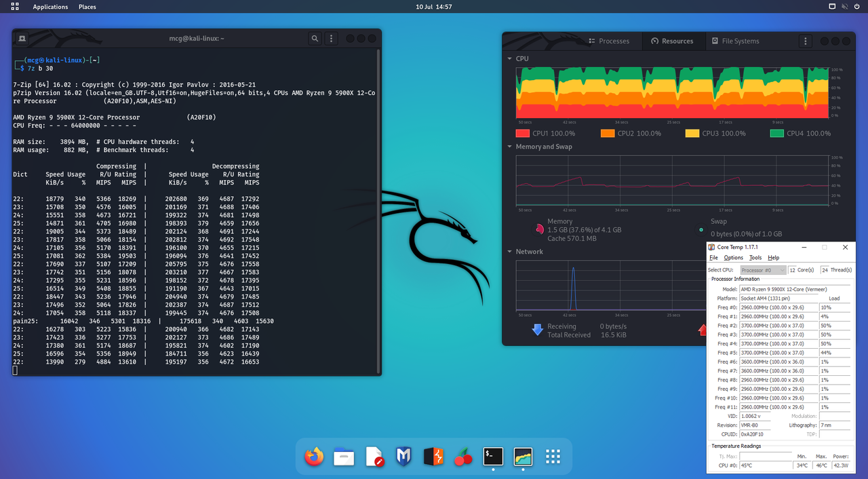Switch to the Resources tab
Image resolution: width=868 pixels, height=479 pixels.
click(672, 41)
